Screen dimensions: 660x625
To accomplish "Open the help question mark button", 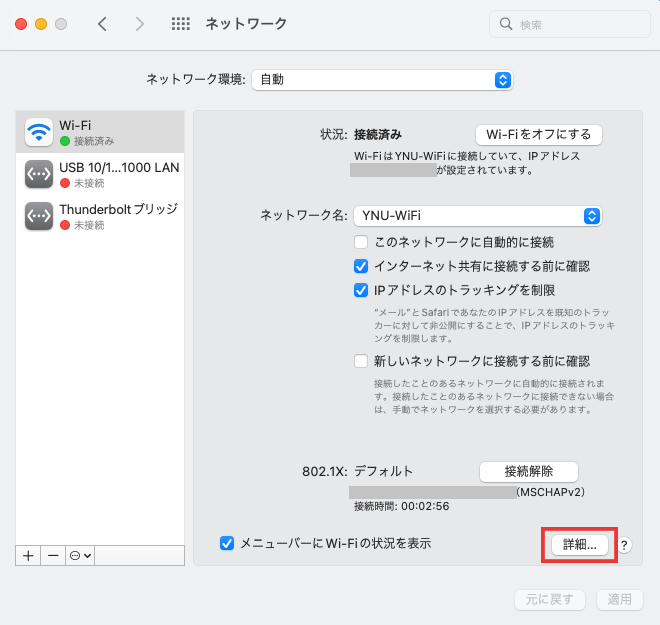I will (625, 545).
